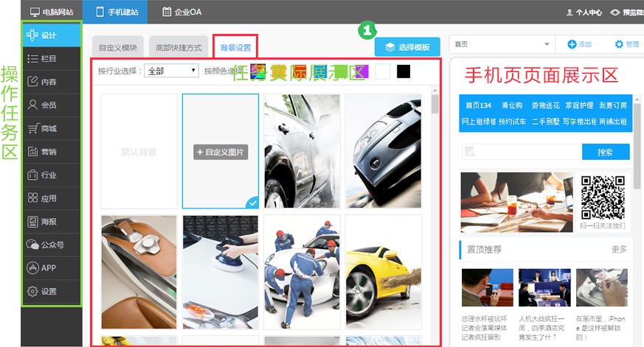Open the 首页 page selector dropdown
Screen dimensions: 644x347
point(502,45)
